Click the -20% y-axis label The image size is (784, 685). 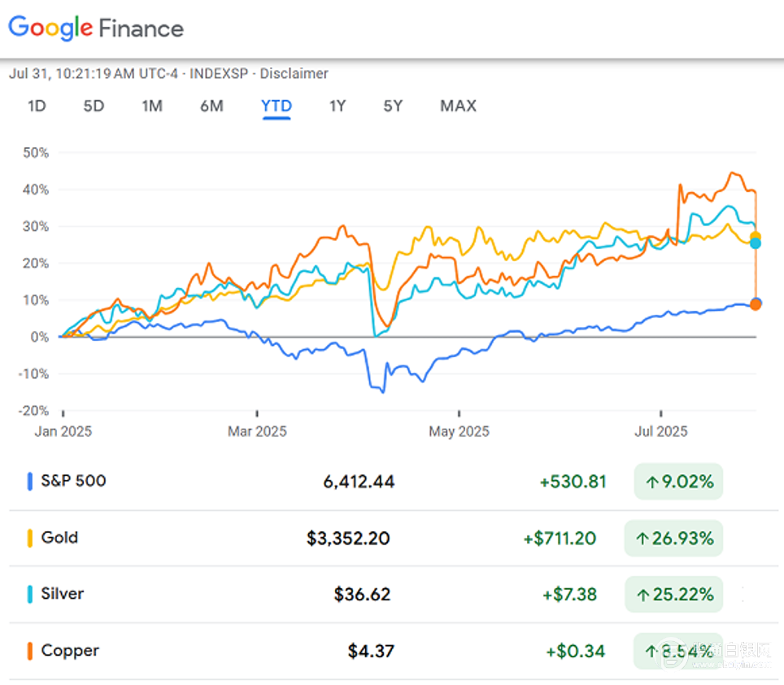click(34, 411)
